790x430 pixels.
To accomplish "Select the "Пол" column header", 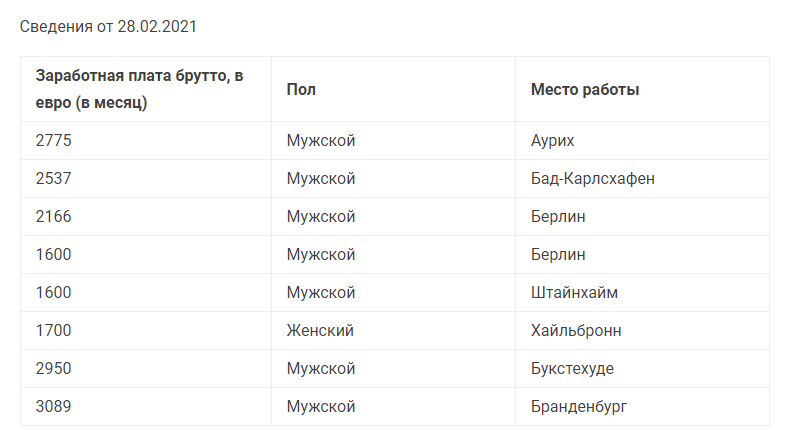I will (x=301, y=89).
